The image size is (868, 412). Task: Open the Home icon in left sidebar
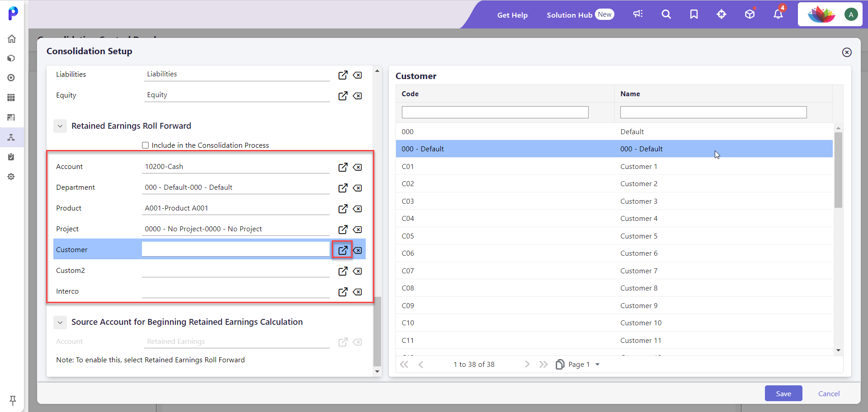(x=12, y=39)
